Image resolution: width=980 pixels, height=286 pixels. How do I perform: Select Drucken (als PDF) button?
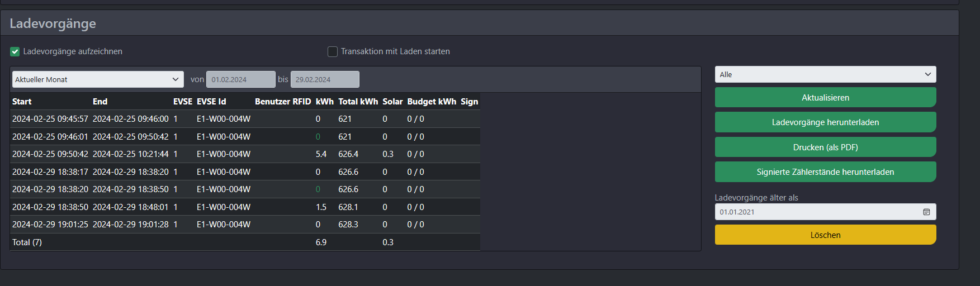click(825, 147)
